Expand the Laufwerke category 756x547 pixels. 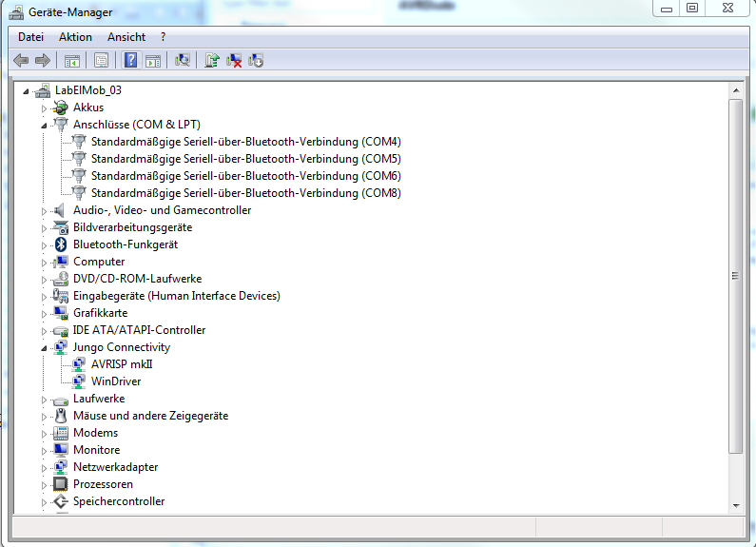coord(44,400)
